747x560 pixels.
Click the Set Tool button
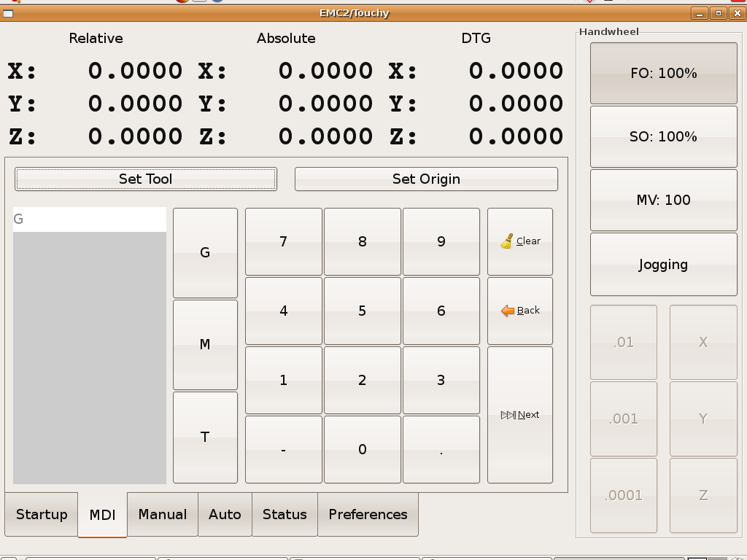coord(146,179)
